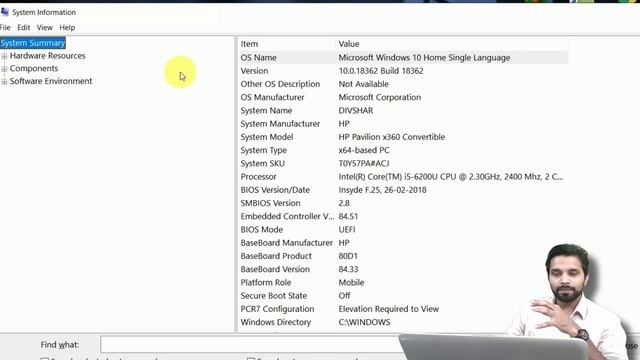Select Software Environment tree item

(x=51, y=81)
